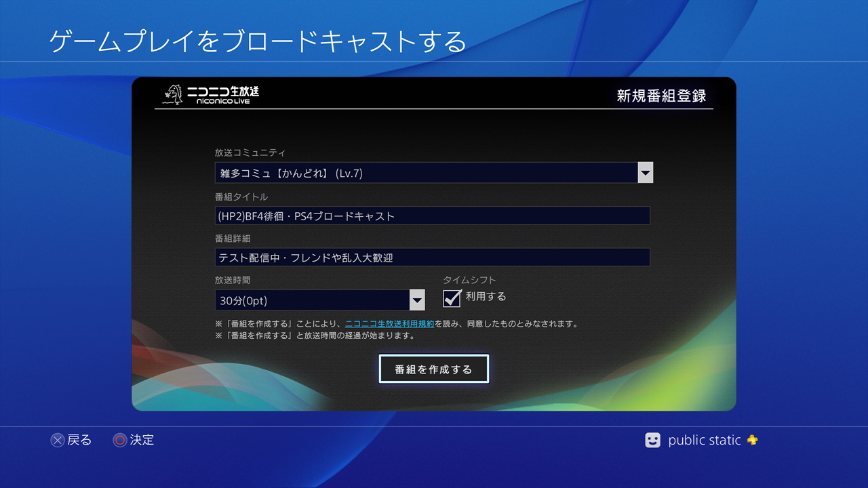
Task: Click the public static username
Action: 705,441
